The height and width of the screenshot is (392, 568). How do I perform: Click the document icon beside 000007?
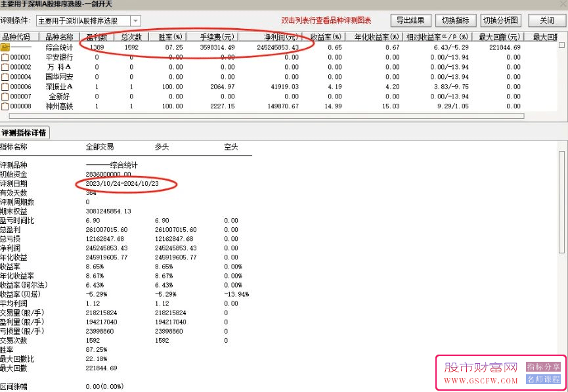[5, 97]
